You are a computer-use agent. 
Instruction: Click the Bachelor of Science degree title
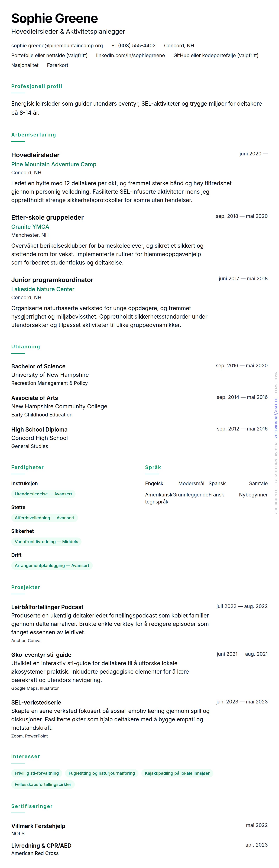pyautogui.click(x=38, y=366)
